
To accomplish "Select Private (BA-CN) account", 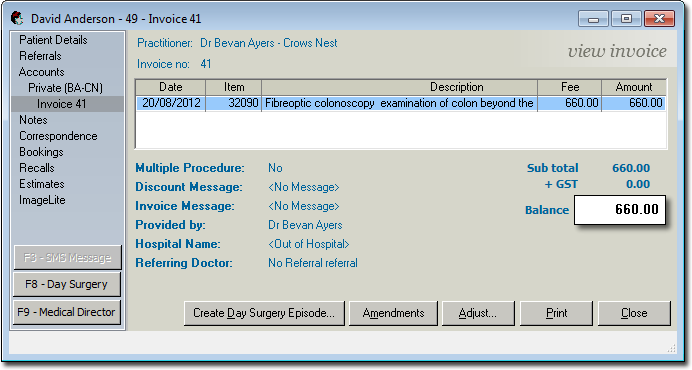I will coord(65,88).
